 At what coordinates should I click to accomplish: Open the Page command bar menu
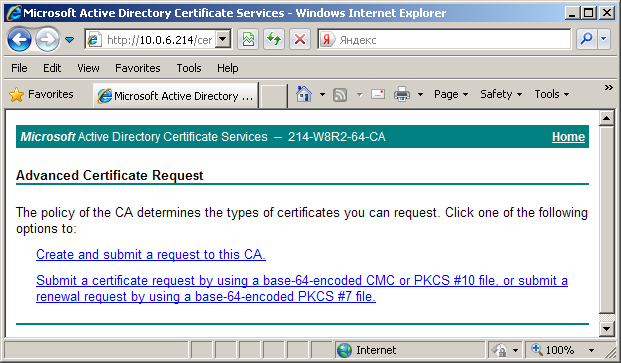pos(451,94)
